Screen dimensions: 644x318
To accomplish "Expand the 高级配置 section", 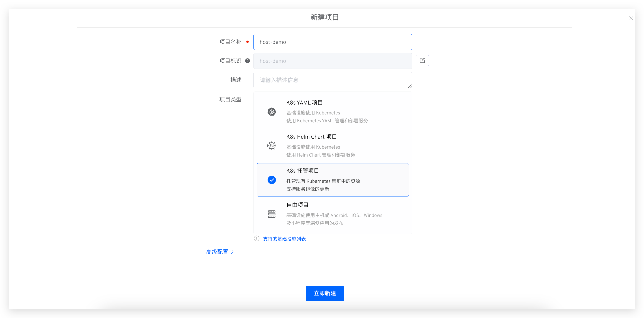I will pyautogui.click(x=217, y=252).
